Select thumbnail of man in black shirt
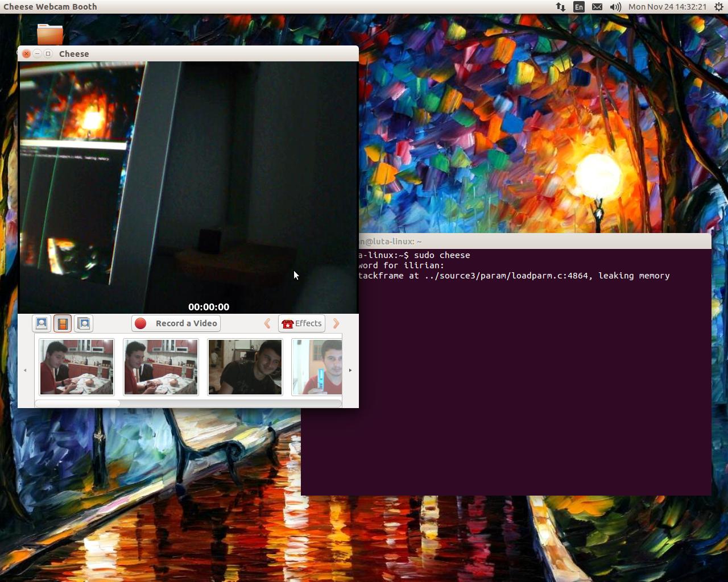Image resolution: width=728 pixels, height=582 pixels. coord(245,367)
